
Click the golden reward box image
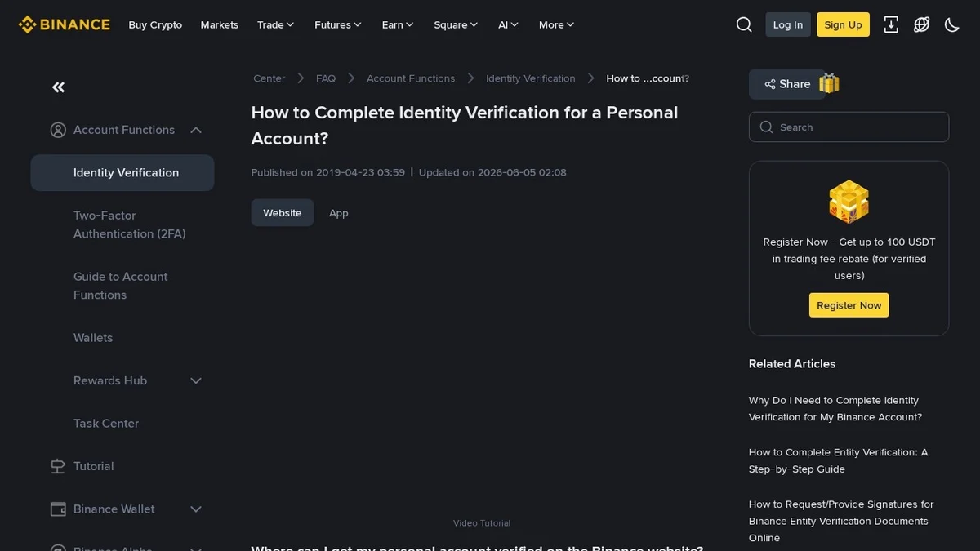click(x=849, y=202)
